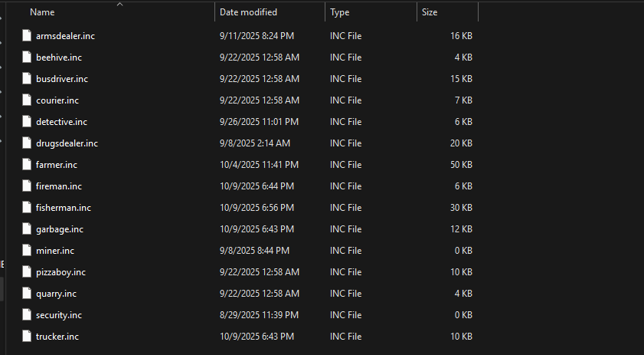Select the drugsdealer.inc file name

[67, 143]
